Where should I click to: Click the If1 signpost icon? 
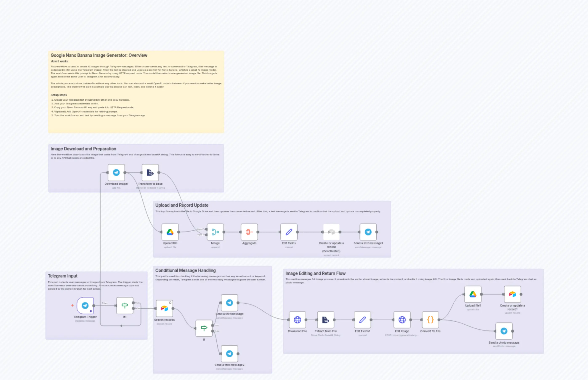coord(125,305)
